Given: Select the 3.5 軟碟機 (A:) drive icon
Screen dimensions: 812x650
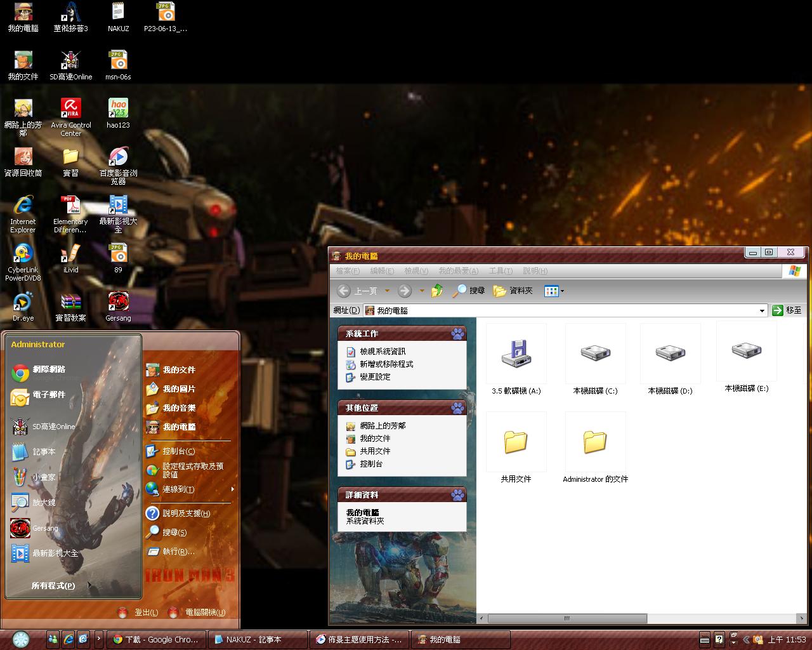Looking at the screenshot, I should pyautogui.click(x=516, y=354).
